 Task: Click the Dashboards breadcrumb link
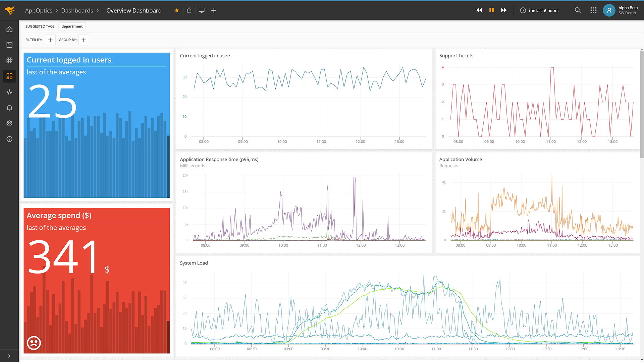click(x=77, y=10)
